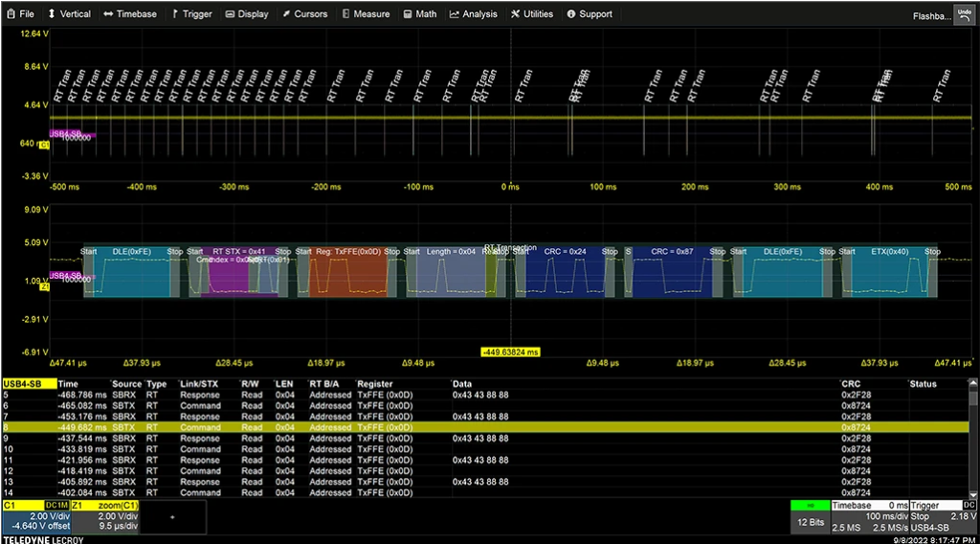980x544 pixels.
Task: Click the Data column header
Action: [x=462, y=384]
